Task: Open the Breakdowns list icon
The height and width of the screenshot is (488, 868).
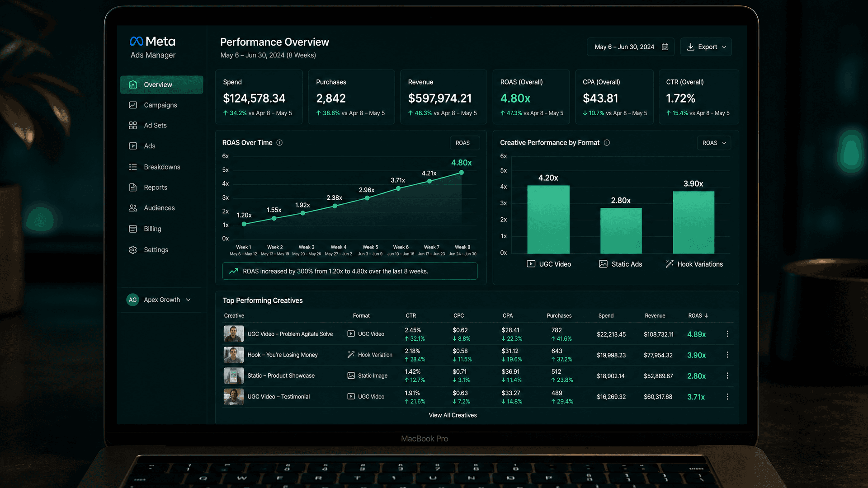Action: (133, 167)
